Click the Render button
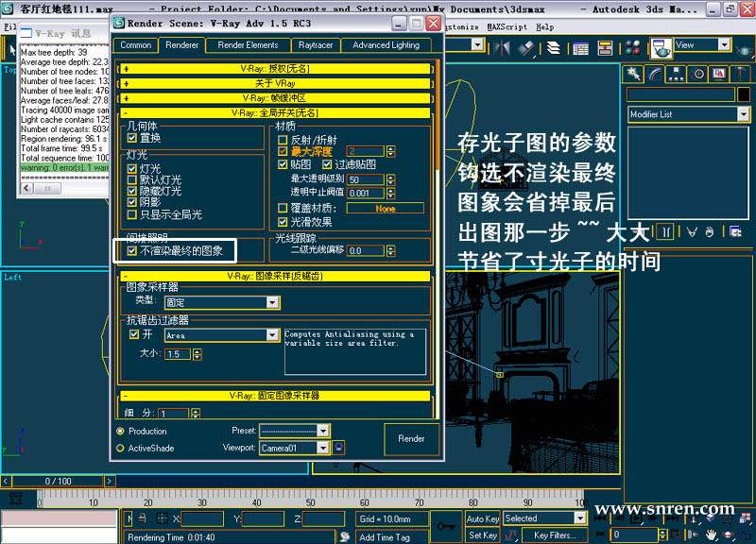 click(x=411, y=439)
